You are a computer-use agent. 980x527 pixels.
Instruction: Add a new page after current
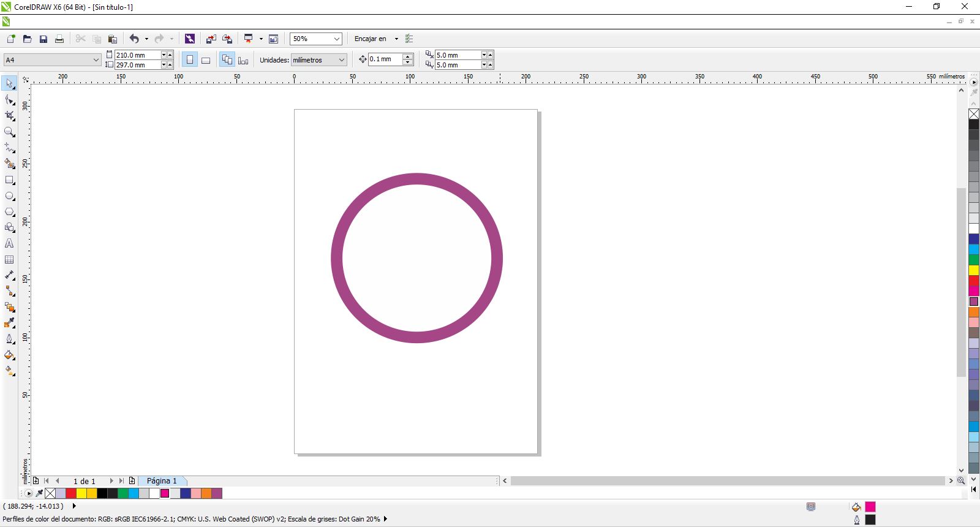(132, 481)
